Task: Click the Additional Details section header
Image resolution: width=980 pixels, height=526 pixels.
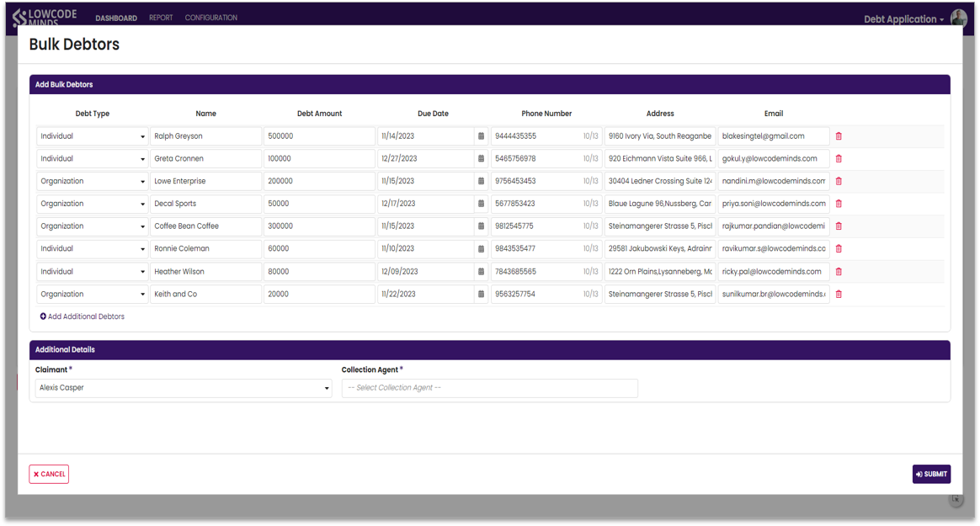Action: tap(489, 350)
